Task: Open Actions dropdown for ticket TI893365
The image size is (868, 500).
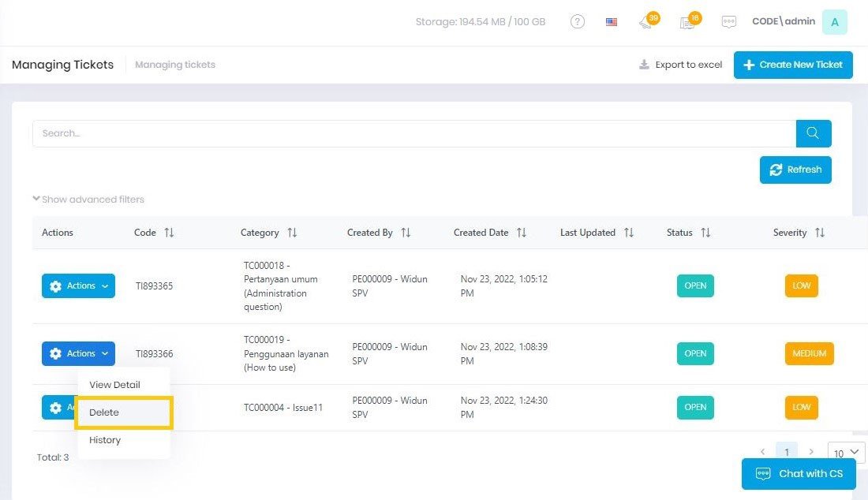Action: (x=78, y=286)
